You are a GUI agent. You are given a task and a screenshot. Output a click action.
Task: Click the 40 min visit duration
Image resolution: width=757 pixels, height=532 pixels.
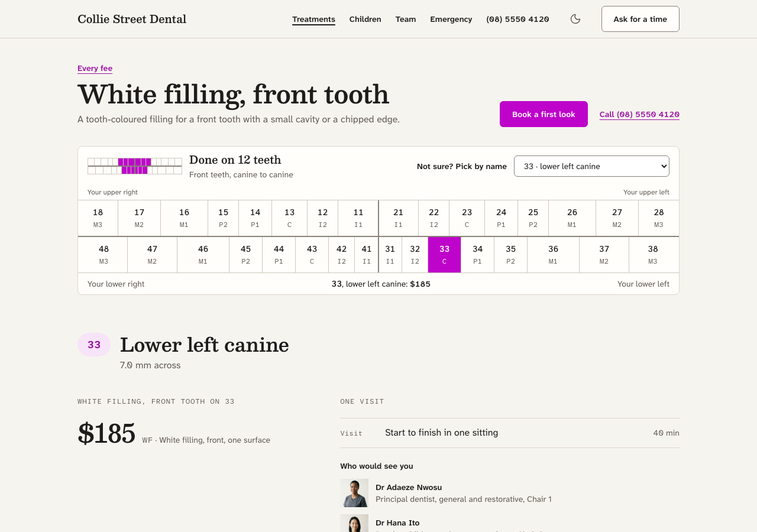[x=666, y=433]
